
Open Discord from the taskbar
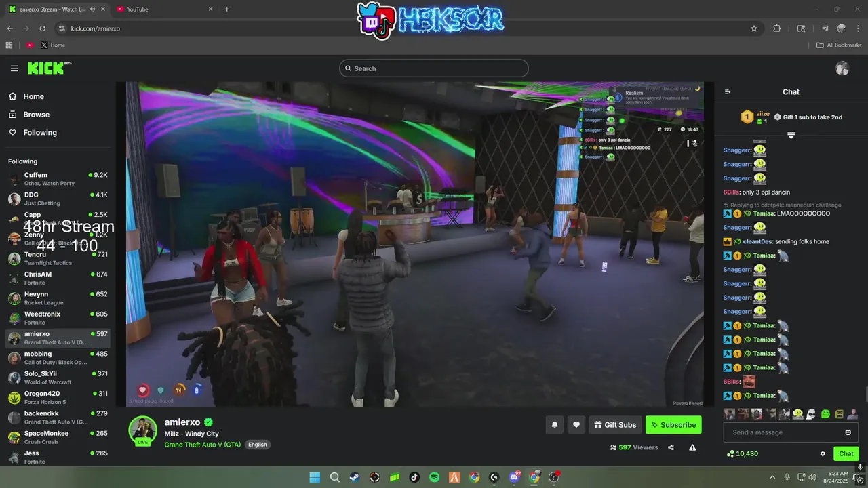(x=515, y=477)
